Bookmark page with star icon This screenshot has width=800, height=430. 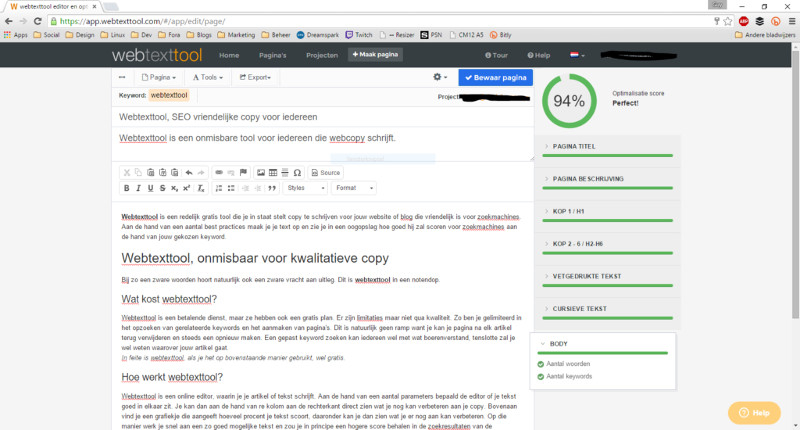click(728, 21)
